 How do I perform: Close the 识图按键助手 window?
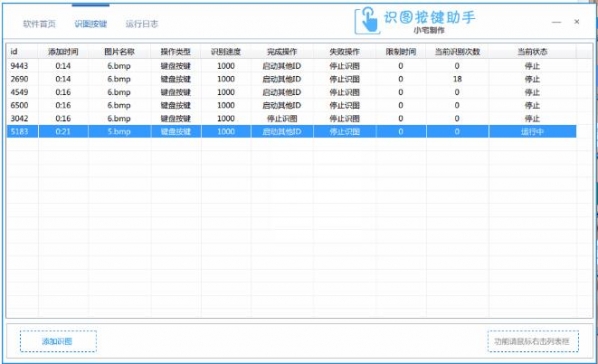(577, 22)
